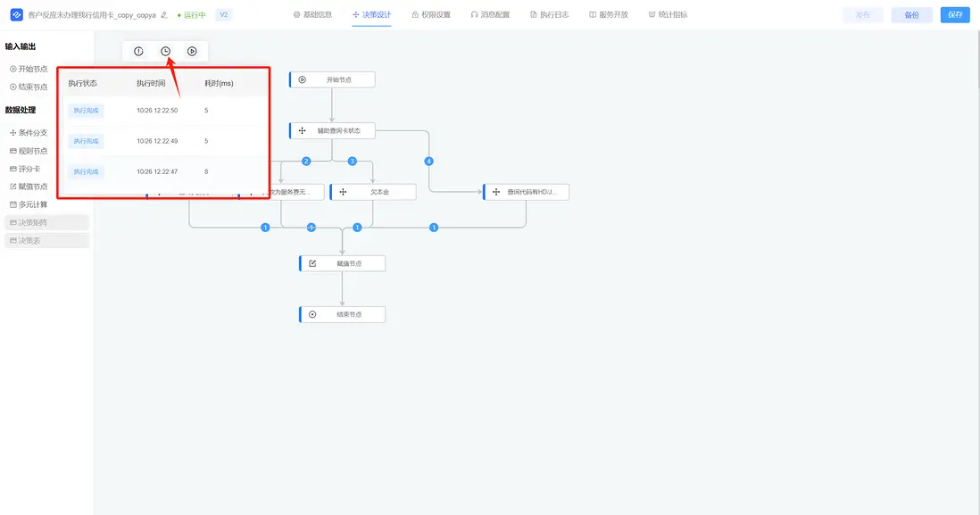Click the first 执行完成 status tag

(87, 111)
